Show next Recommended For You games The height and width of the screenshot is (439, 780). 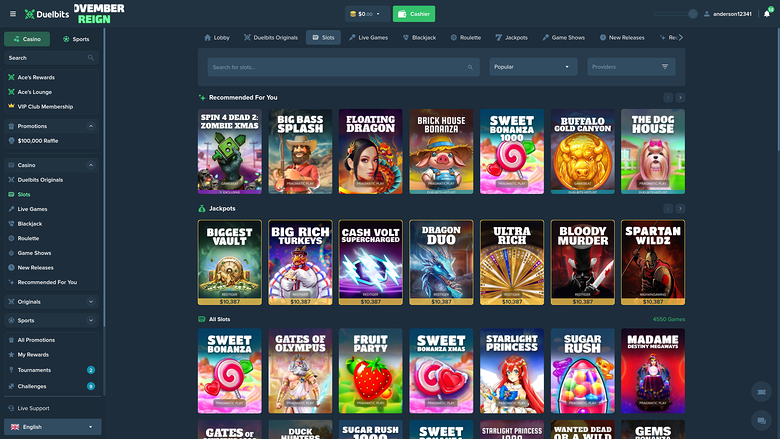point(680,97)
